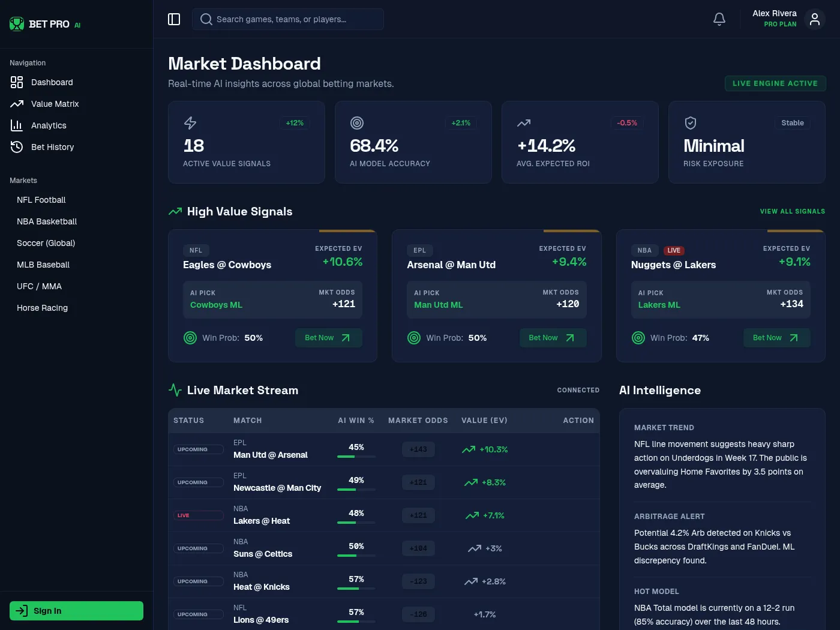Click market odds +143 for Man Utd @ Arsenal

point(418,449)
